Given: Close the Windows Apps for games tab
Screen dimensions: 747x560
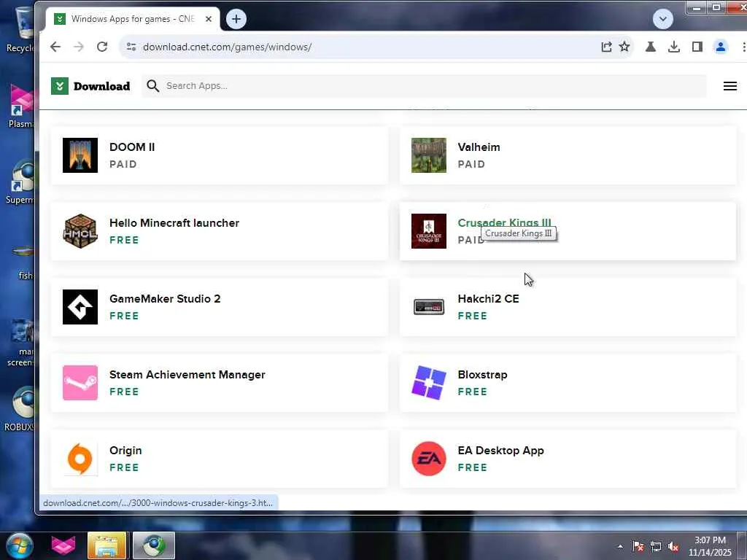Looking at the screenshot, I should coord(208,19).
